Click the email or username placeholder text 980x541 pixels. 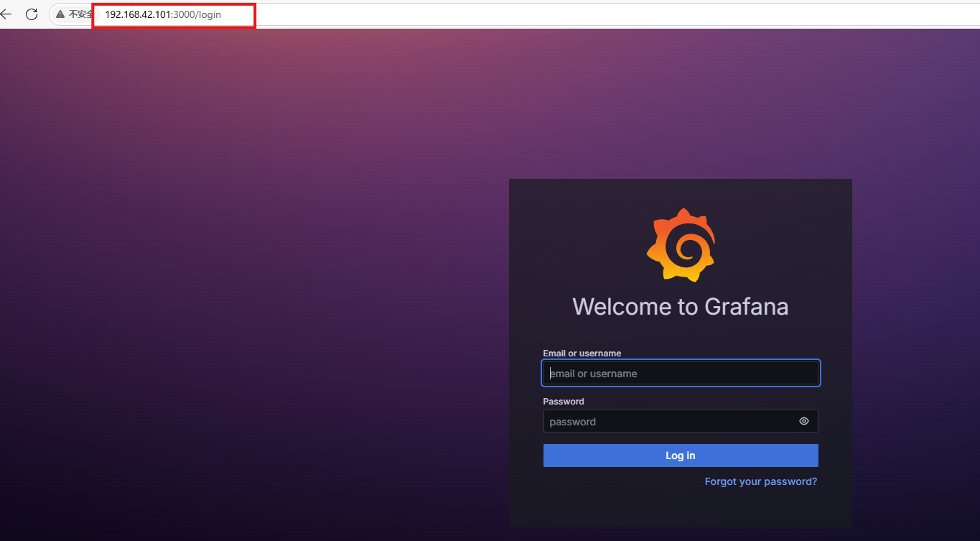click(593, 373)
